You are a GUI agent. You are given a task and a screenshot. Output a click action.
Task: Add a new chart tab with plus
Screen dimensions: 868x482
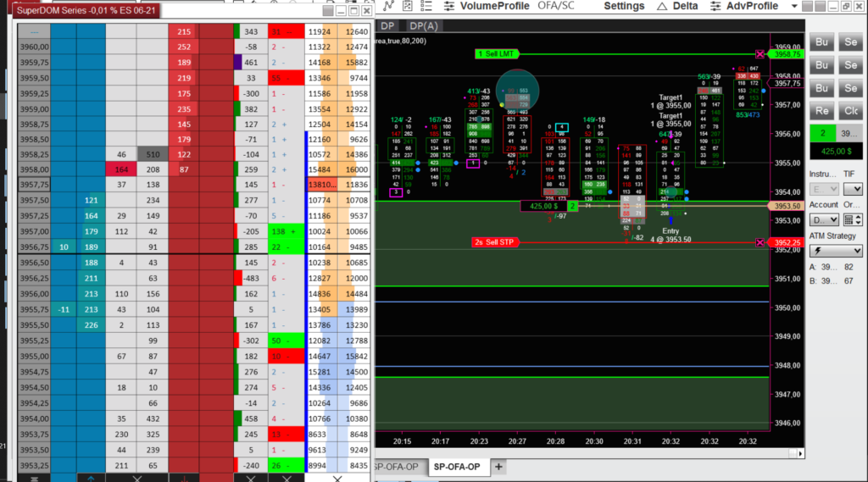(x=498, y=467)
